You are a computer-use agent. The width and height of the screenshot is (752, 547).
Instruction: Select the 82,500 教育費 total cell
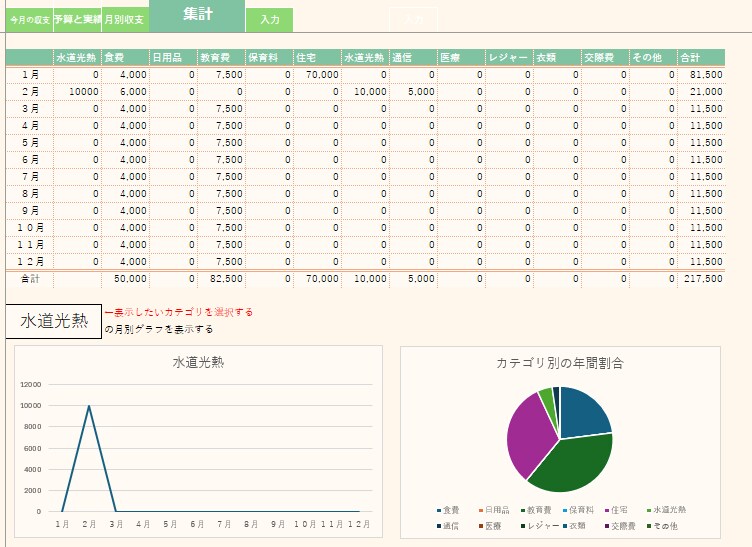click(222, 279)
